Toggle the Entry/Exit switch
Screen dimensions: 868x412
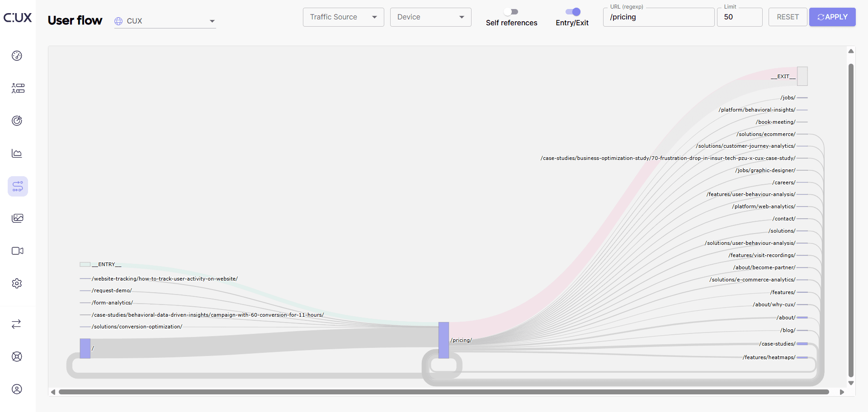point(573,12)
